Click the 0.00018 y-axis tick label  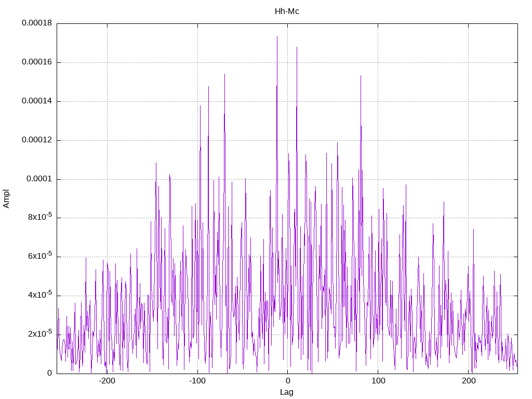[37, 23]
